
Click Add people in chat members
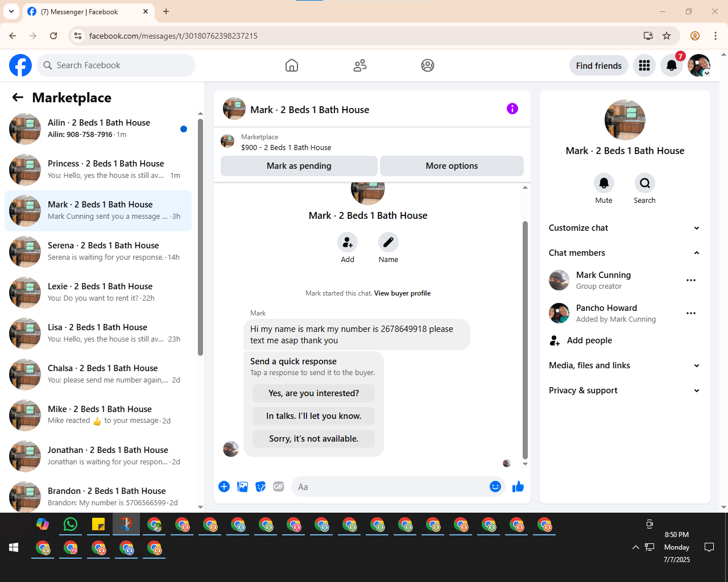(624, 340)
